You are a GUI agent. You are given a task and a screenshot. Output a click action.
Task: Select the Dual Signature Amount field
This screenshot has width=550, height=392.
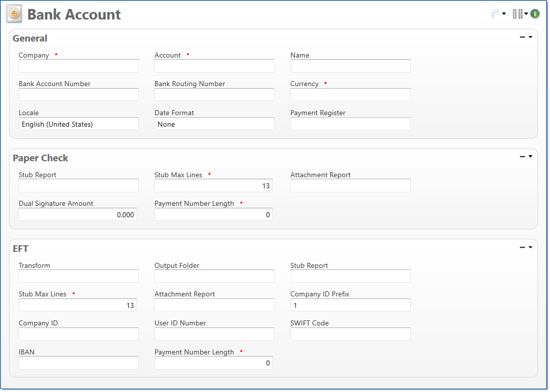[78, 215]
